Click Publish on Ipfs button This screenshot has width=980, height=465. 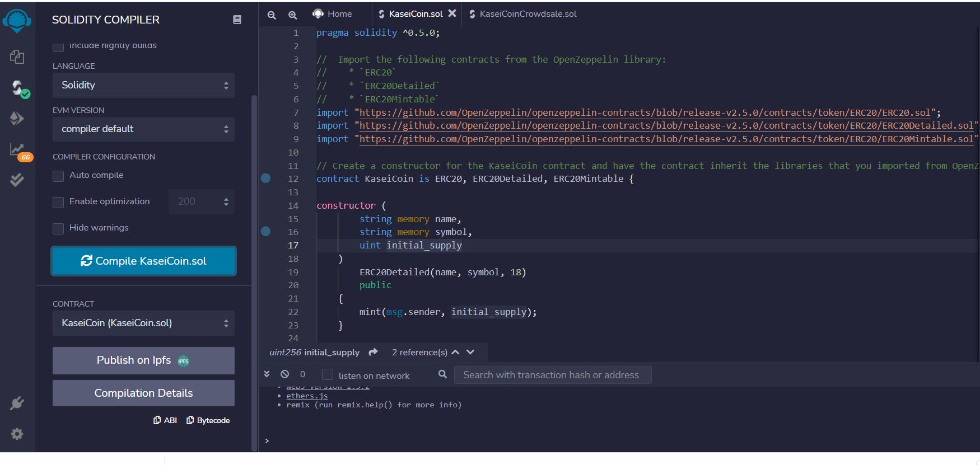click(143, 360)
